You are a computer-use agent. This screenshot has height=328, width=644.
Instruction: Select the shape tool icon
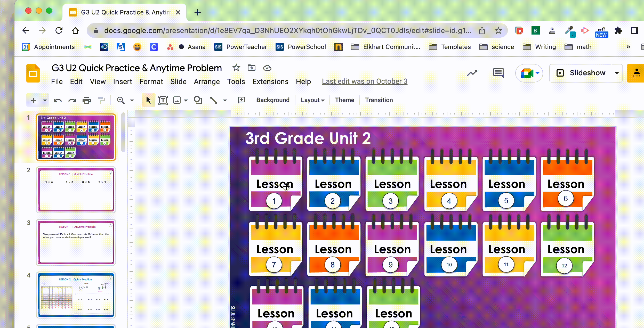(x=198, y=100)
